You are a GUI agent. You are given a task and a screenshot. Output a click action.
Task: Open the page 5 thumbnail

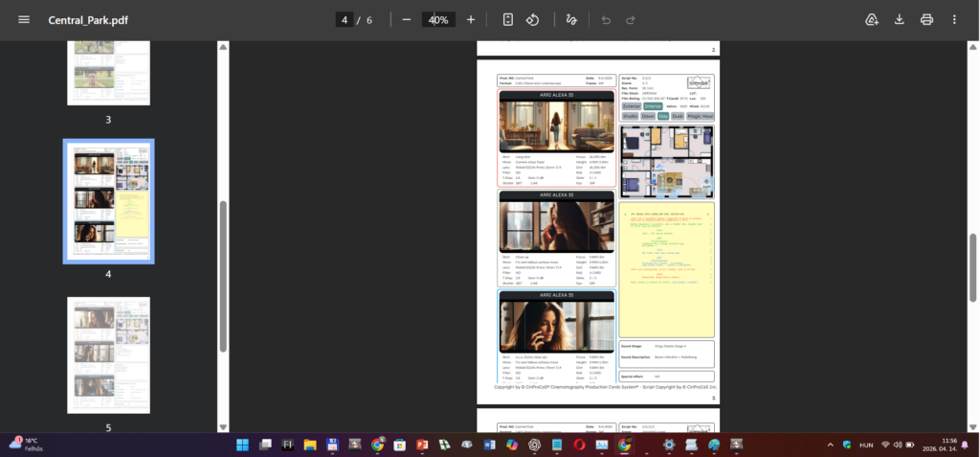[109, 354]
